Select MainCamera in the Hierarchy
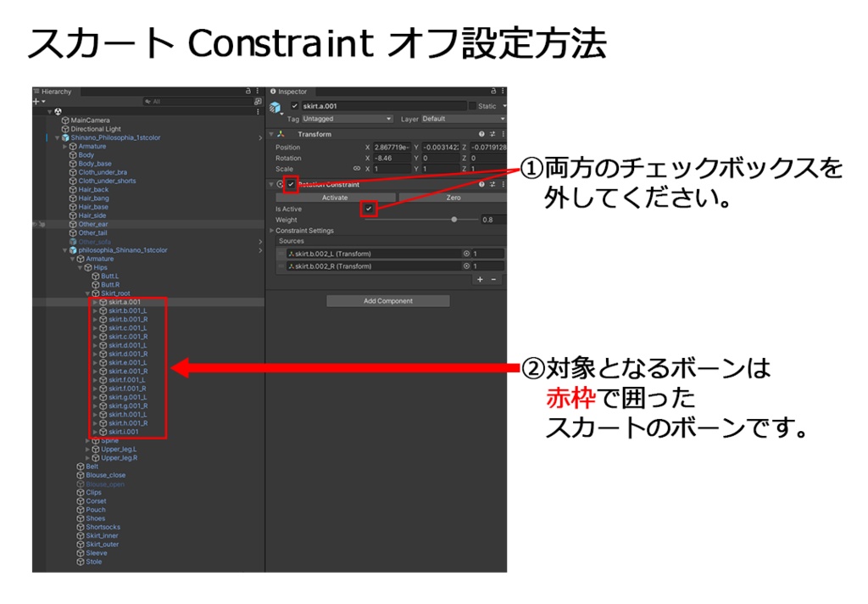Screen dimensions: 868x604 [90, 120]
